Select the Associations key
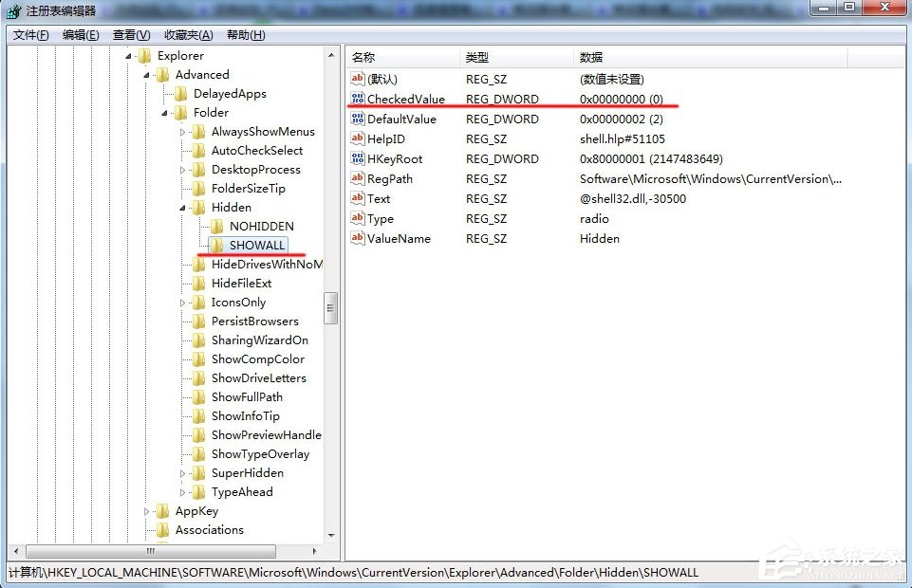The width and height of the screenshot is (912, 588). point(211,529)
